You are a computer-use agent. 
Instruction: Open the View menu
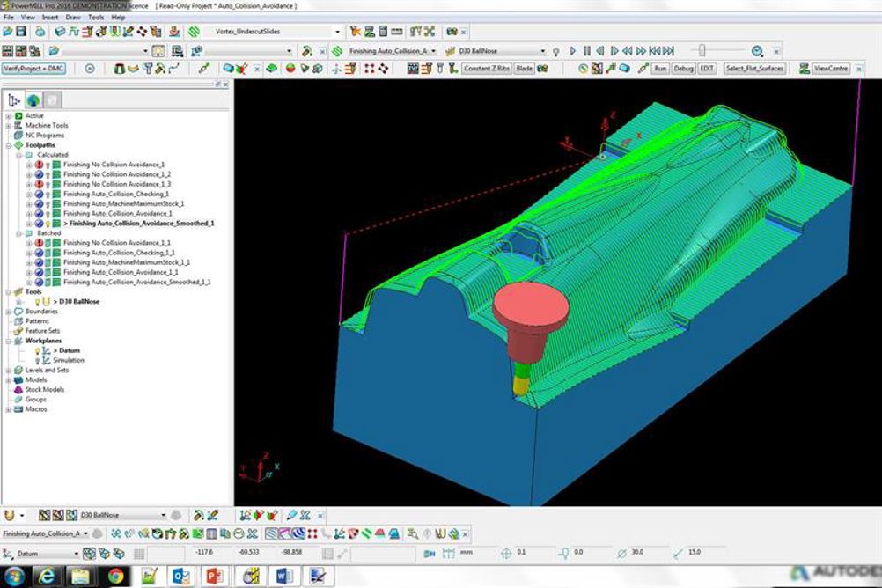tap(27, 18)
